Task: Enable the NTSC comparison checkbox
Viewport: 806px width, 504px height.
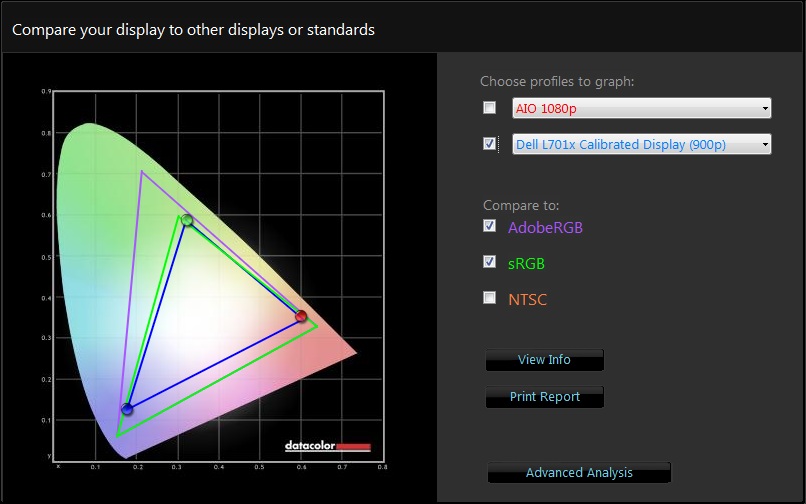Action: coord(489,298)
